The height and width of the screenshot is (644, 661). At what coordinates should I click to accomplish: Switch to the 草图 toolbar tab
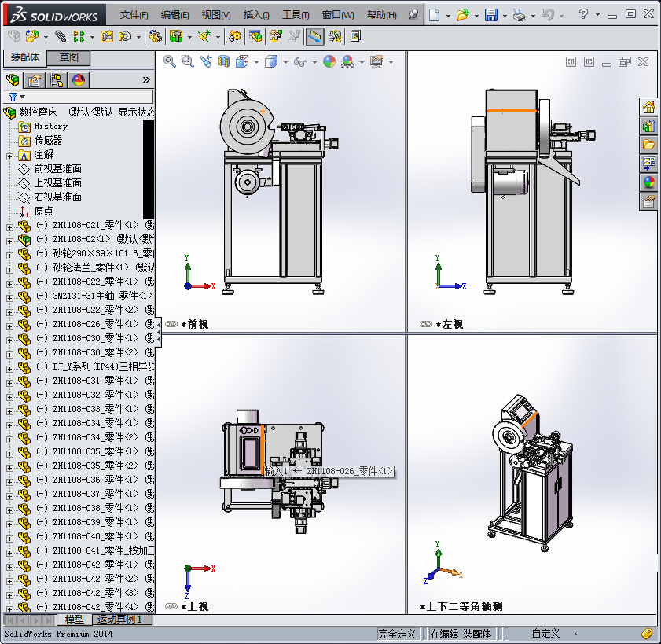pyautogui.click(x=68, y=57)
